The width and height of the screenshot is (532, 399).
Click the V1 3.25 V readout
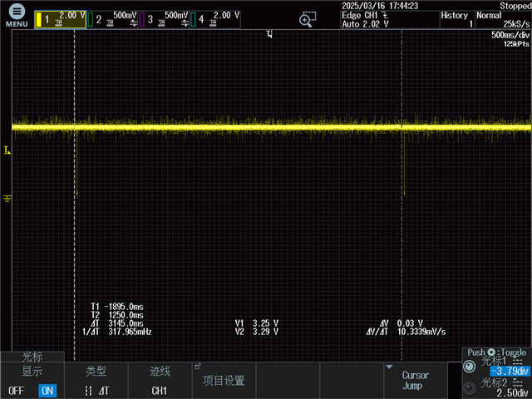[257, 323]
